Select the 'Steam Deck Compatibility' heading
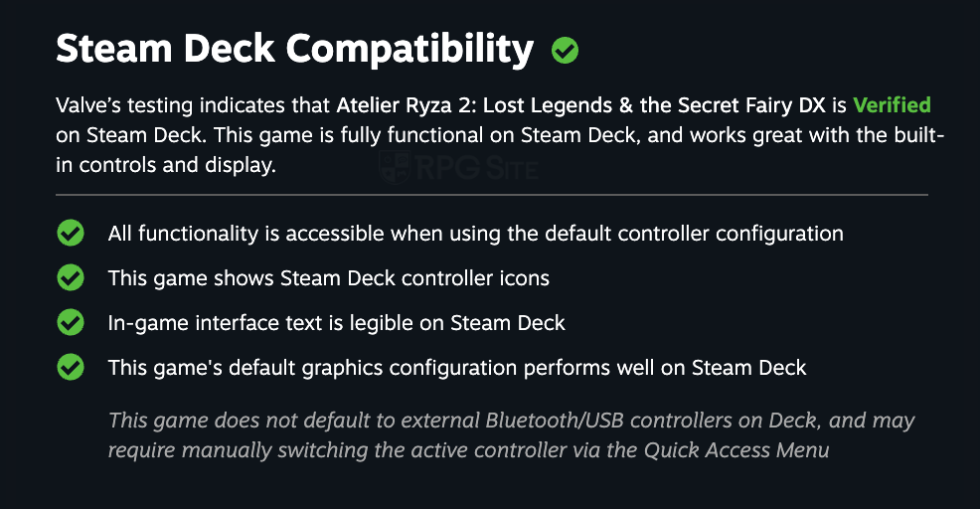Screen dimensions: 980x509 click(x=294, y=48)
